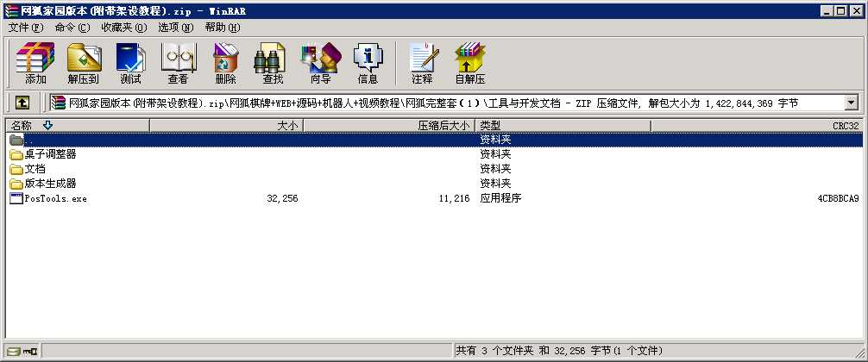Launch the 向导 (Wizard) tool
Viewport: 868px width, 362px height.
pos(320,58)
